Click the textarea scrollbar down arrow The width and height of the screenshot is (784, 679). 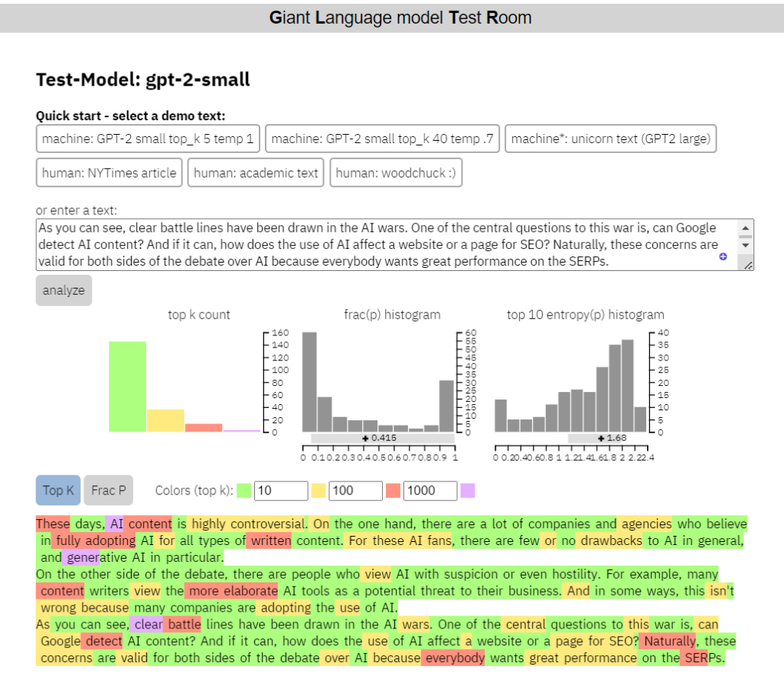[x=745, y=245]
